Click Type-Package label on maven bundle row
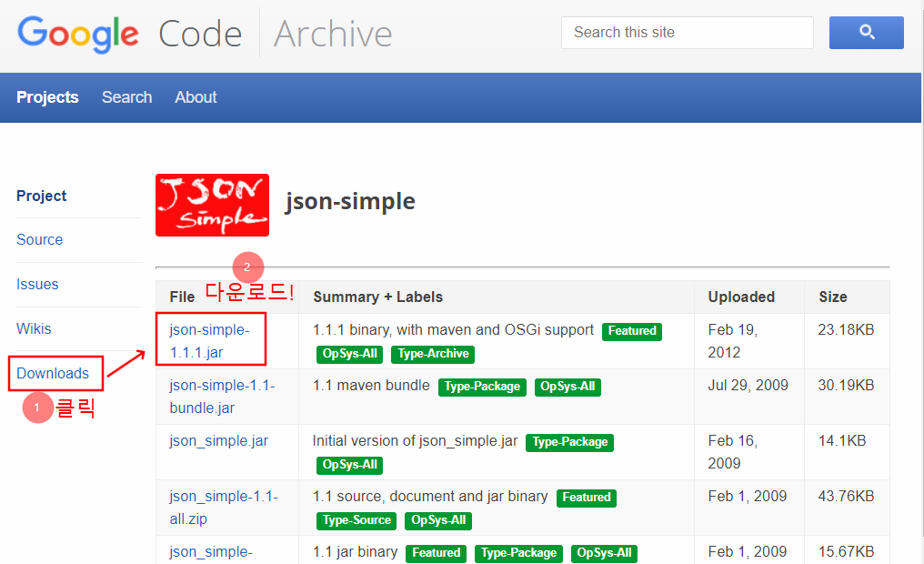 coord(482,388)
